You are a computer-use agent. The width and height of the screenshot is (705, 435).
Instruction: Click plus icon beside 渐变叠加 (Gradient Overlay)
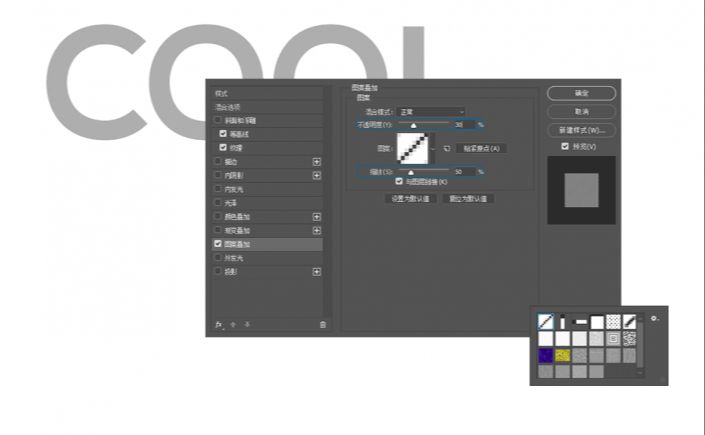coord(317,230)
